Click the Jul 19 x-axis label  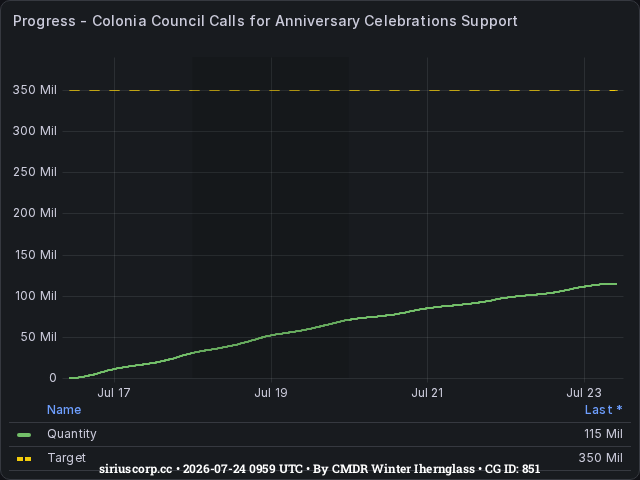(271, 393)
